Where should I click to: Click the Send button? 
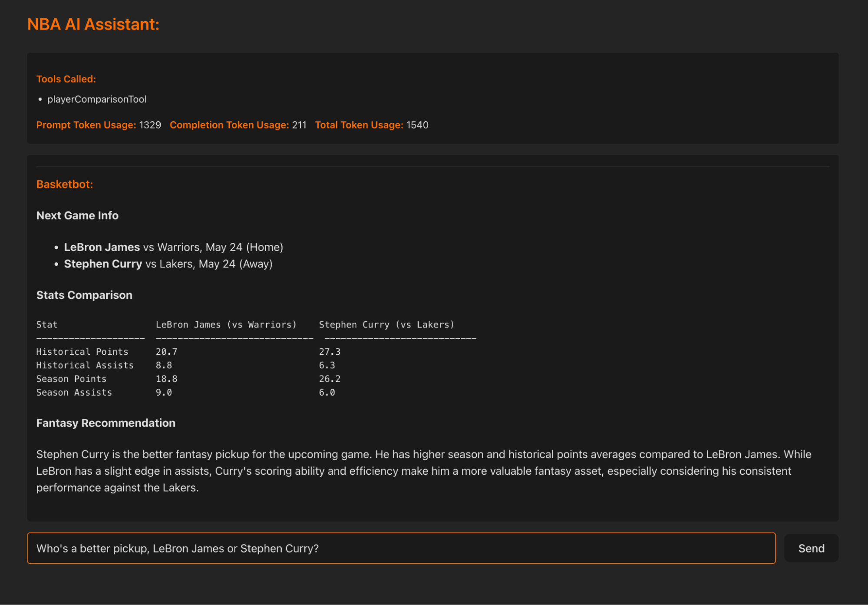(811, 548)
